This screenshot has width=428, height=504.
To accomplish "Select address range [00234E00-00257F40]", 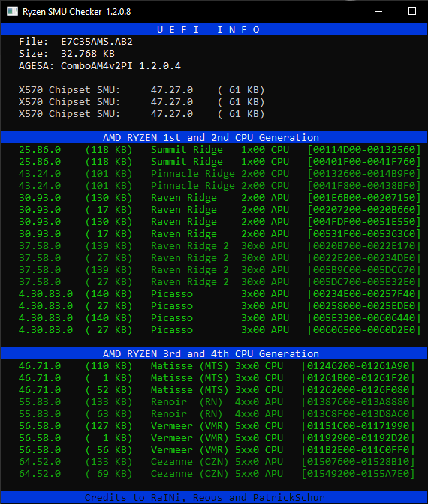I will (364, 294).
